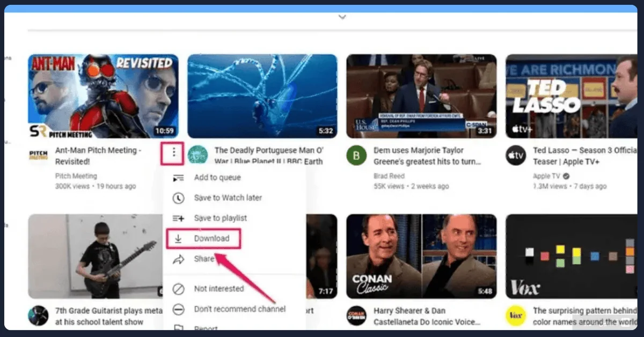Click the 7th Grade Guitarist channel avatar
Image resolution: width=644 pixels, height=337 pixels.
pos(38,316)
